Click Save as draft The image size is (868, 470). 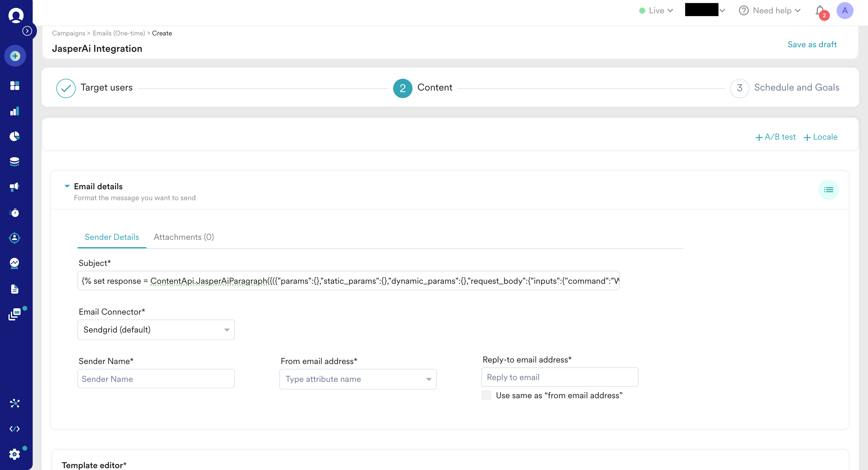[x=812, y=45]
